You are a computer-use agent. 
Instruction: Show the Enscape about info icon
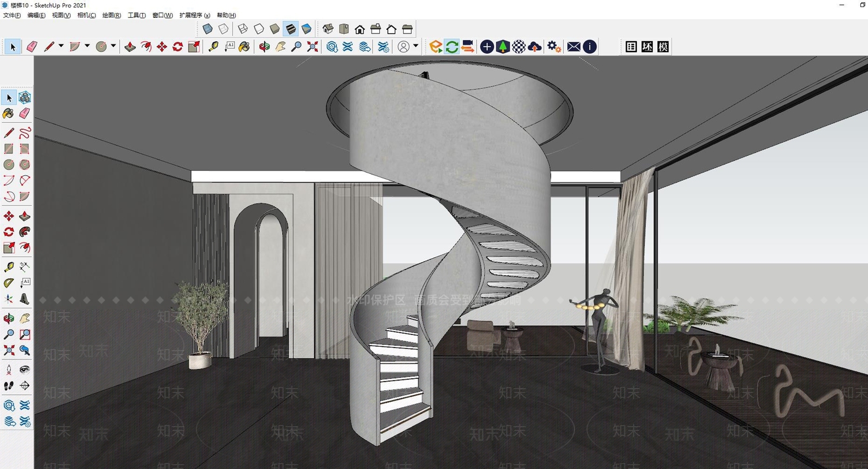click(x=590, y=47)
